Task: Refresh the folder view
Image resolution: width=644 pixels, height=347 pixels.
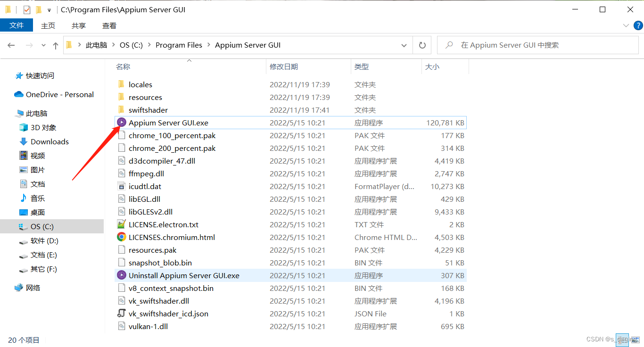Action: point(422,45)
